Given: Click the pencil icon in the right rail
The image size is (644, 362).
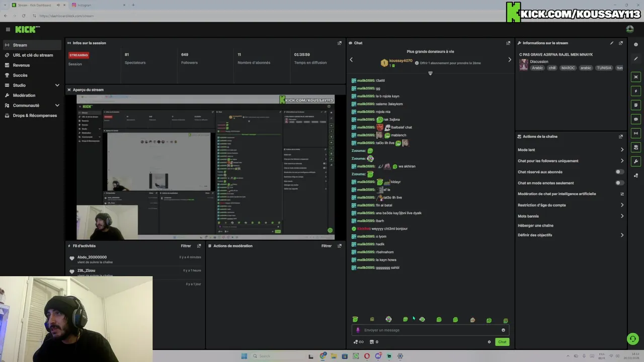Looking at the screenshot, I should coord(636,59).
